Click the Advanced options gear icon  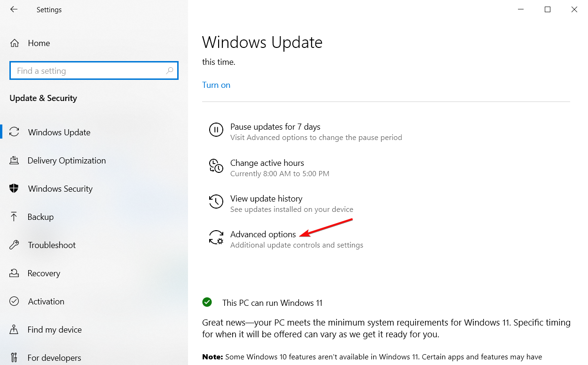216,237
